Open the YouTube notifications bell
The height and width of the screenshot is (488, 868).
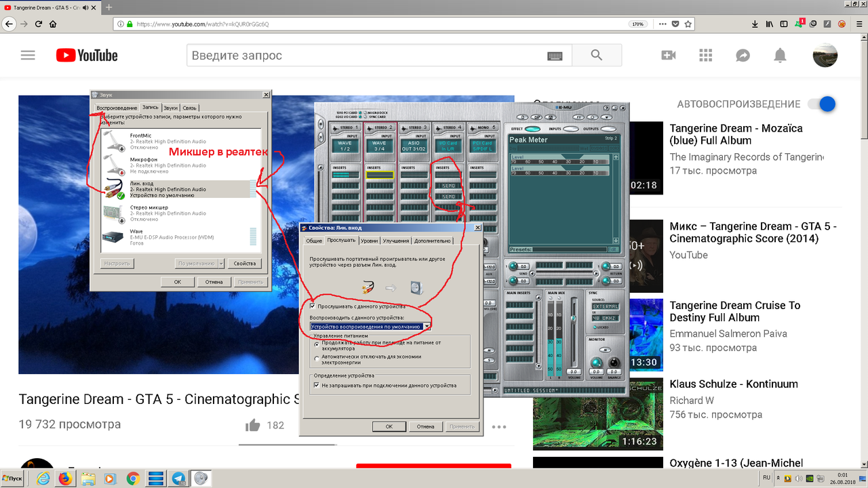[x=781, y=56]
